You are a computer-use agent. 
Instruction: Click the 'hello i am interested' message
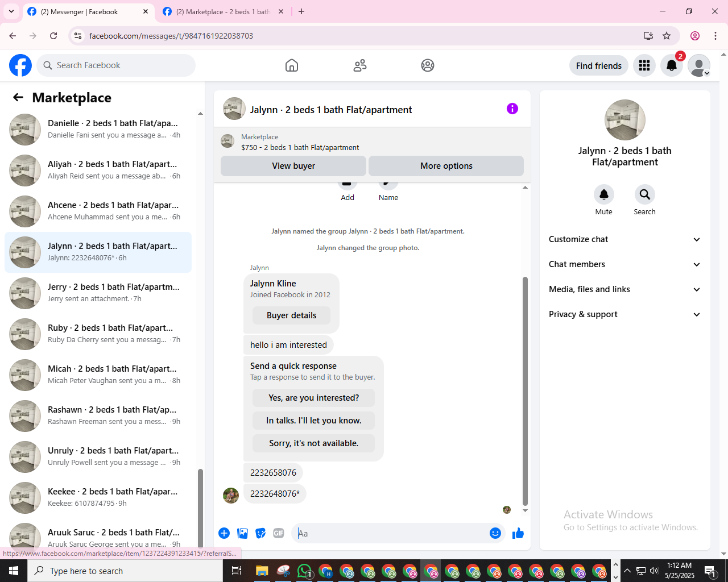(288, 345)
